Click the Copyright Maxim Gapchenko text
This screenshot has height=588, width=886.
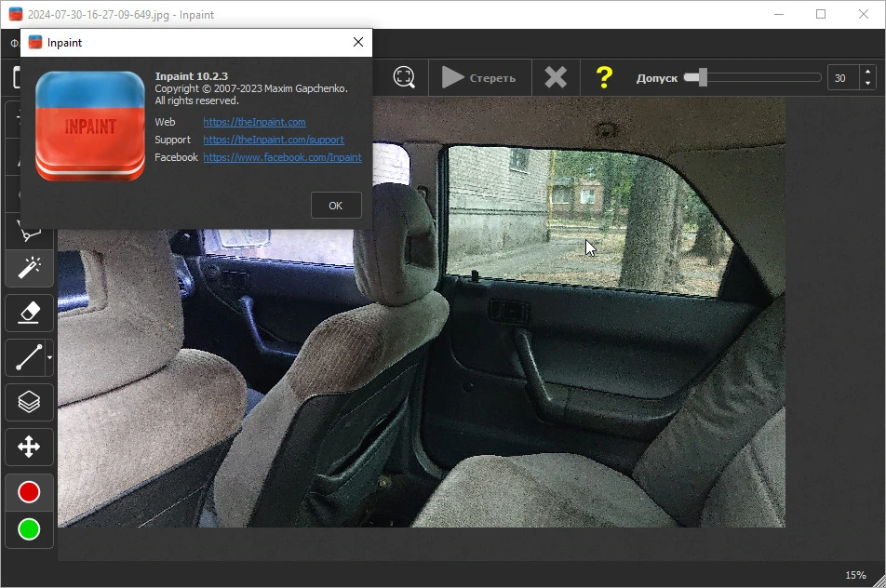pos(251,88)
